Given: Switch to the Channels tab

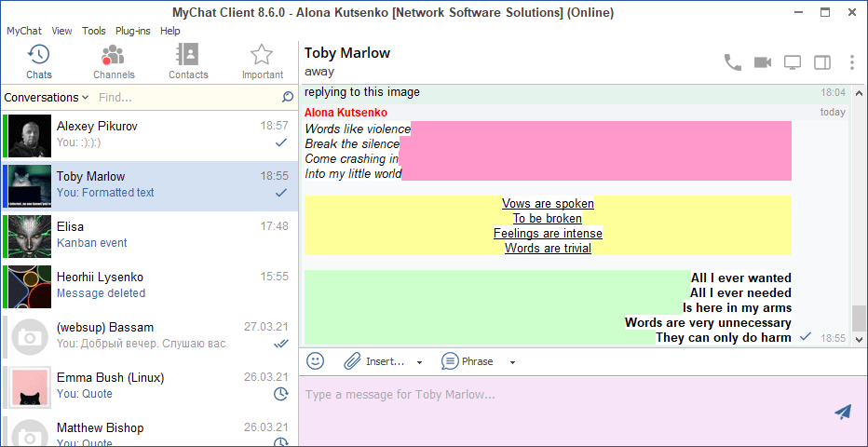Looking at the screenshot, I should point(114,62).
